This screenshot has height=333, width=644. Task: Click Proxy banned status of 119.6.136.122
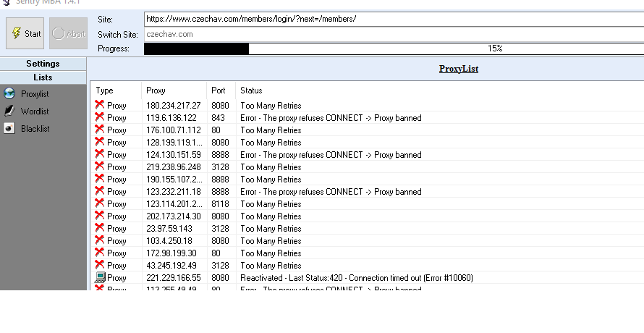click(331, 118)
